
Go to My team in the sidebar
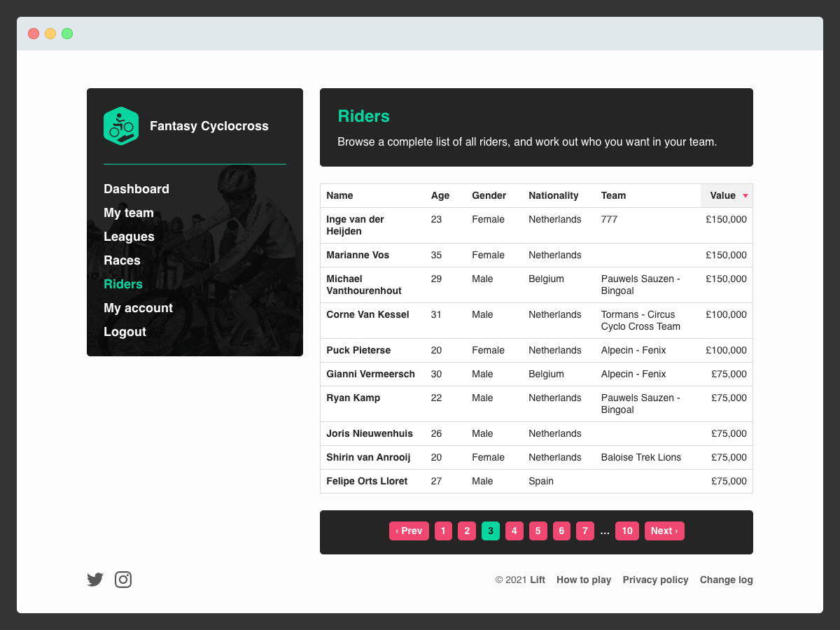coord(129,213)
